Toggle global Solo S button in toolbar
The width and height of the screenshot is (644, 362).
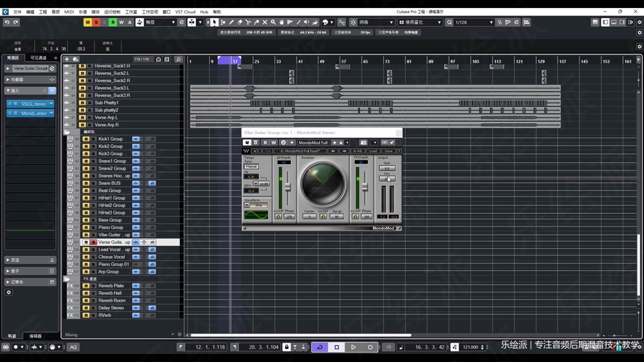pyautogui.click(x=96, y=22)
